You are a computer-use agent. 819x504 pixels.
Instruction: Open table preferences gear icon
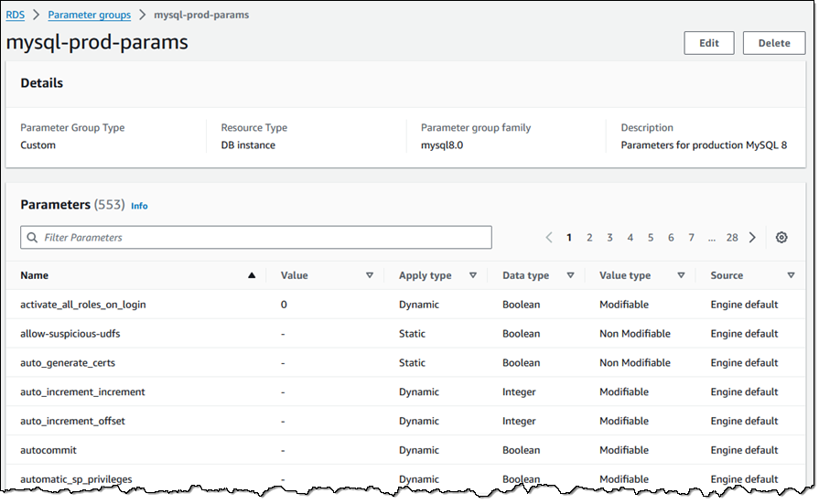coord(781,238)
